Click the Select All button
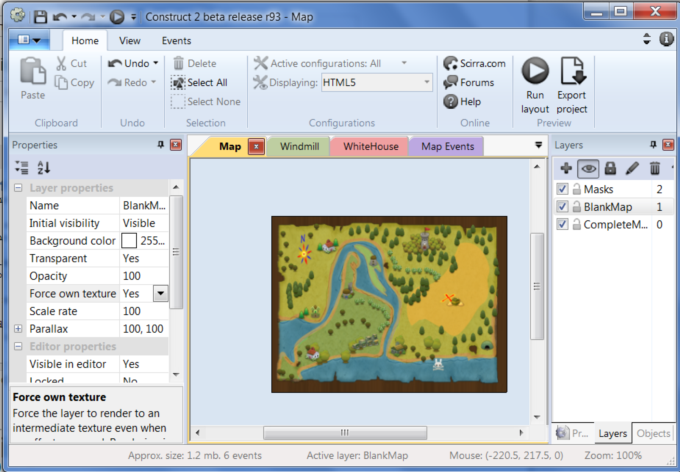 199,82
